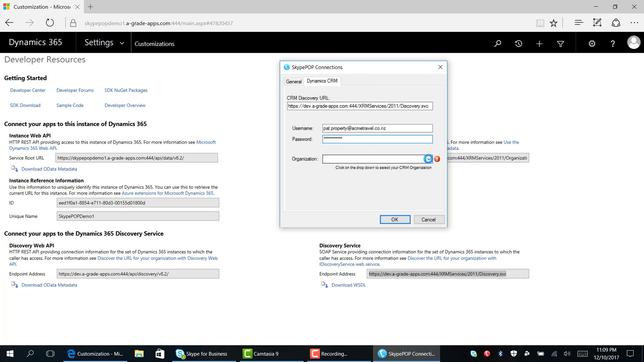This screenshot has height=362, width=644.
Task: Open the Download WSDL link
Action: click(348, 285)
